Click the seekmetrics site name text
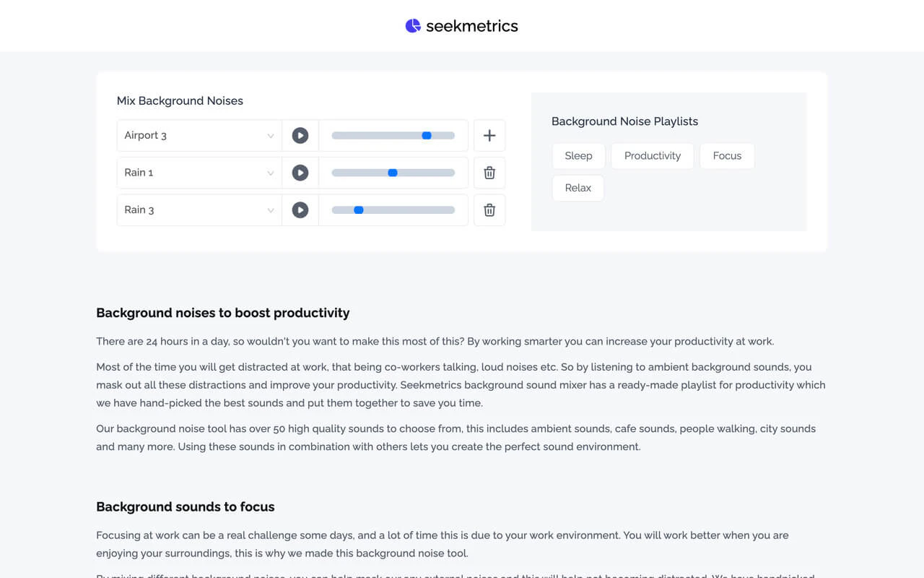 tap(472, 26)
